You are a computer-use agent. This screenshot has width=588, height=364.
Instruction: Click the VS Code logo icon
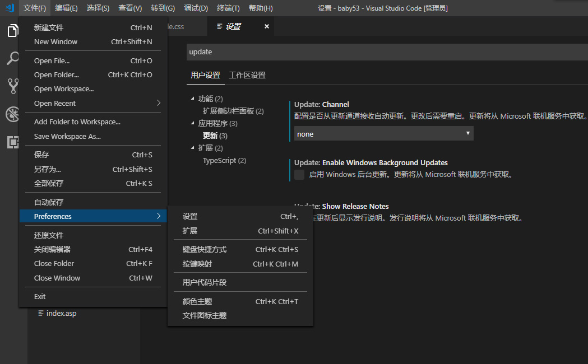click(10, 8)
